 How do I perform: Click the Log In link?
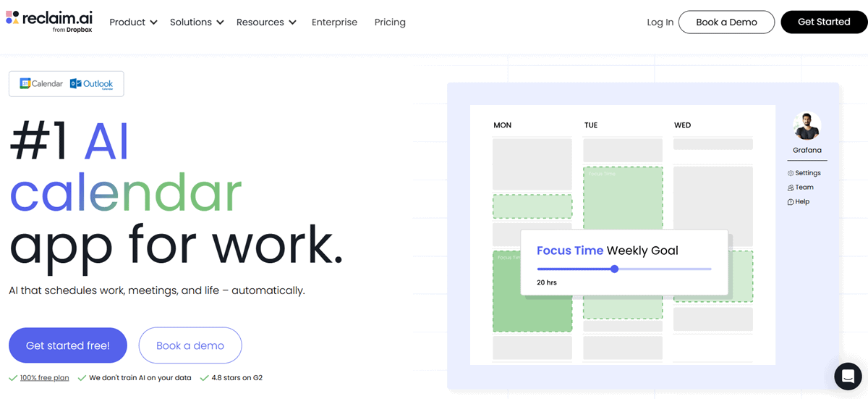[660, 22]
